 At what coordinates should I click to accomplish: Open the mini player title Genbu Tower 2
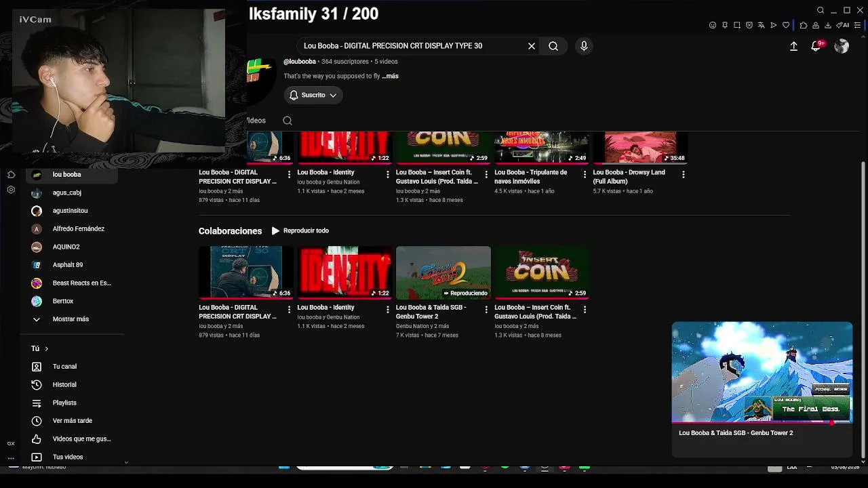[x=736, y=433]
